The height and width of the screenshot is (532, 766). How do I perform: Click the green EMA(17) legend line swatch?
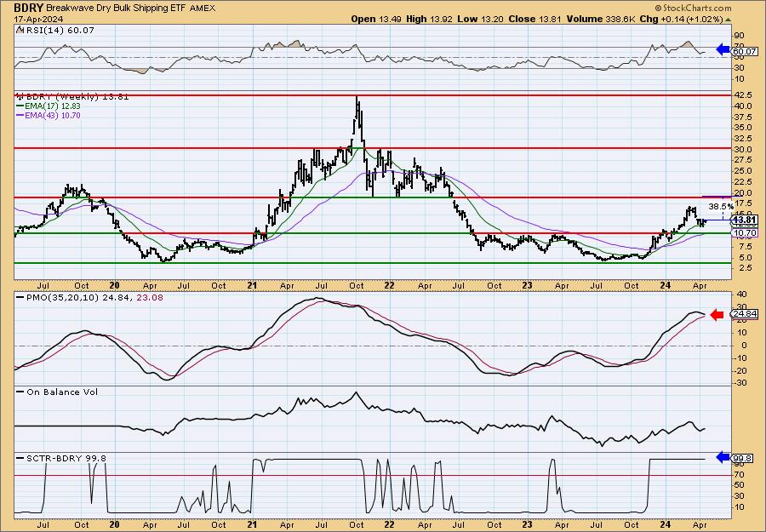pyautogui.click(x=20, y=106)
